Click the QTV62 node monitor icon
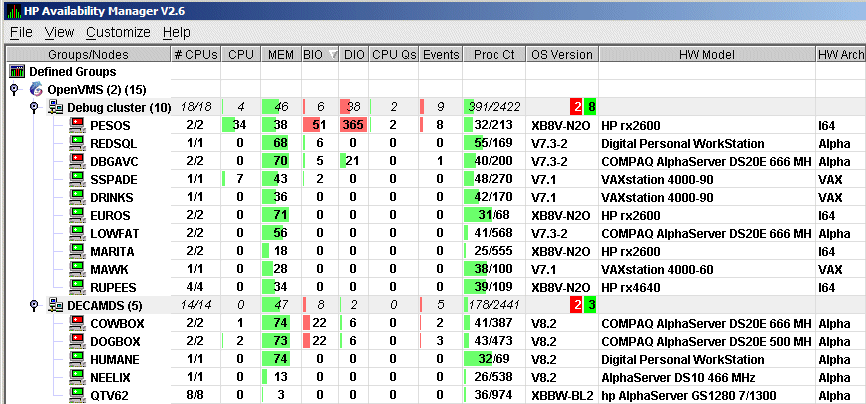This screenshot has height=404, width=866. (77, 395)
